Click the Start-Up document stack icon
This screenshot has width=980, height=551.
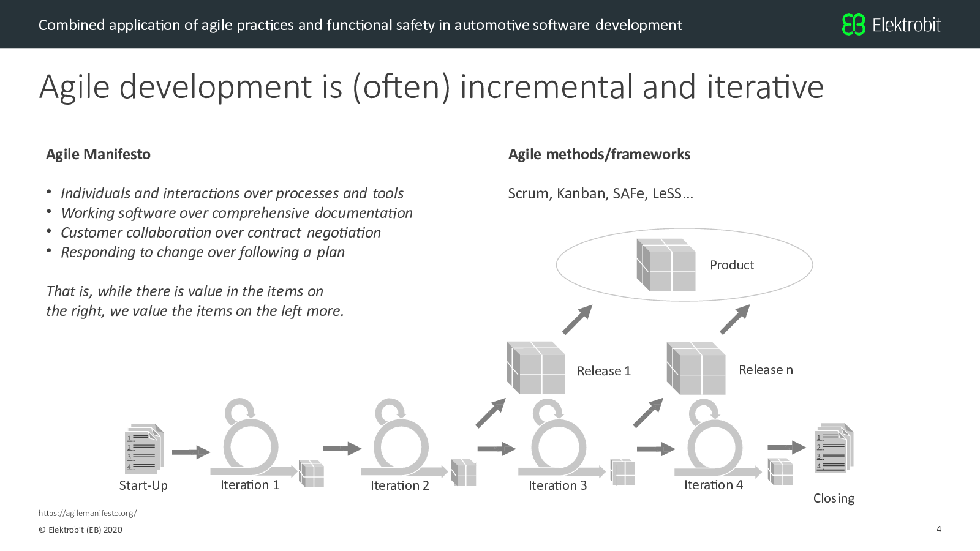pyautogui.click(x=144, y=449)
